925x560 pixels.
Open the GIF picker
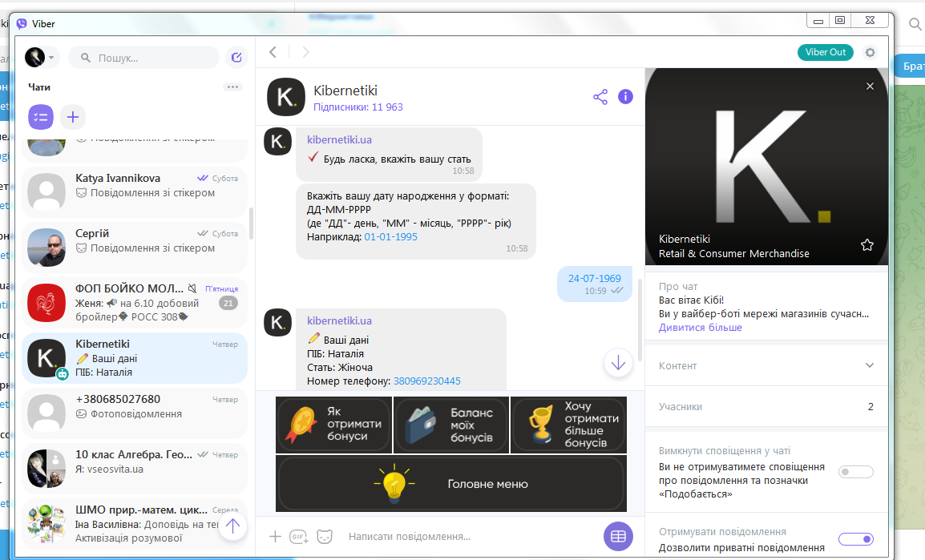[x=298, y=537]
